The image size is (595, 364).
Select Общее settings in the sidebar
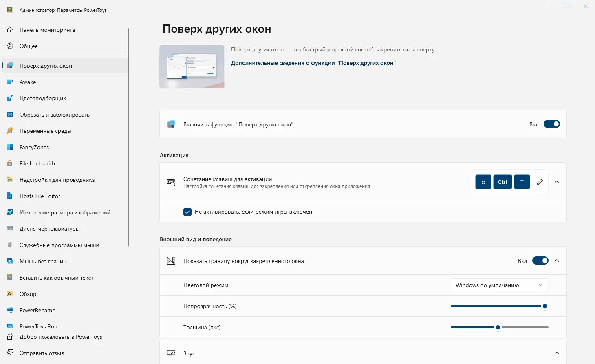[x=29, y=46]
